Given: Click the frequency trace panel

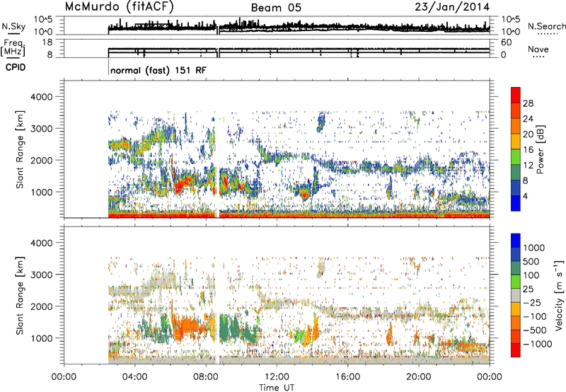Looking at the screenshot, I should tap(277, 48).
